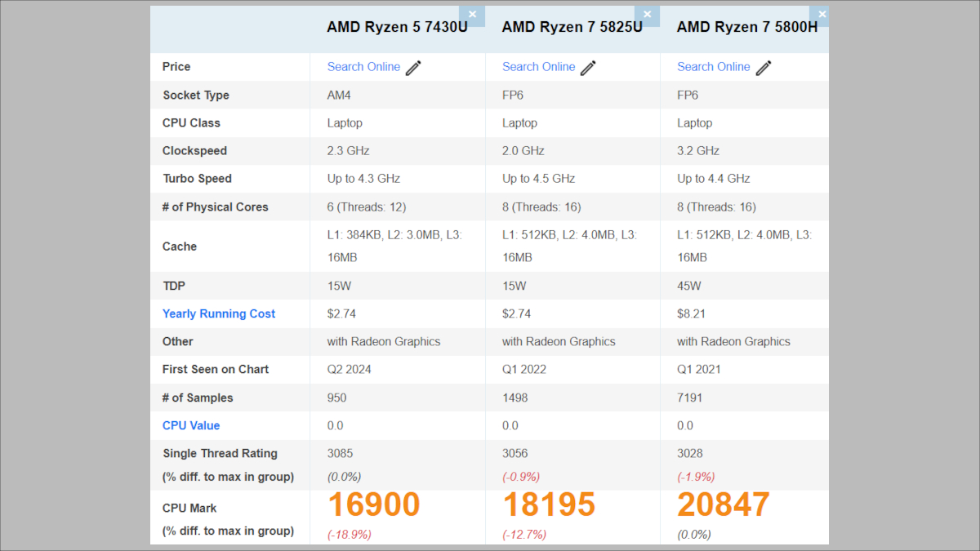
Task: Open the CPU Value link
Action: point(191,425)
